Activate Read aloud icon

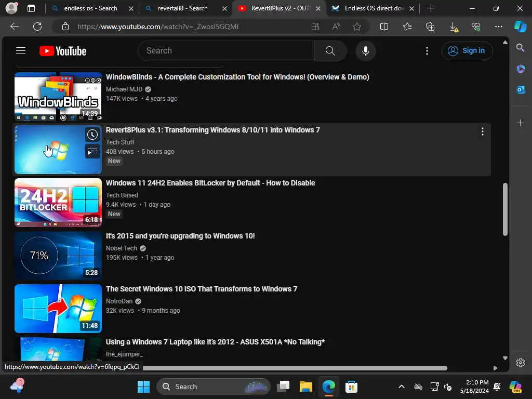coord(336,26)
